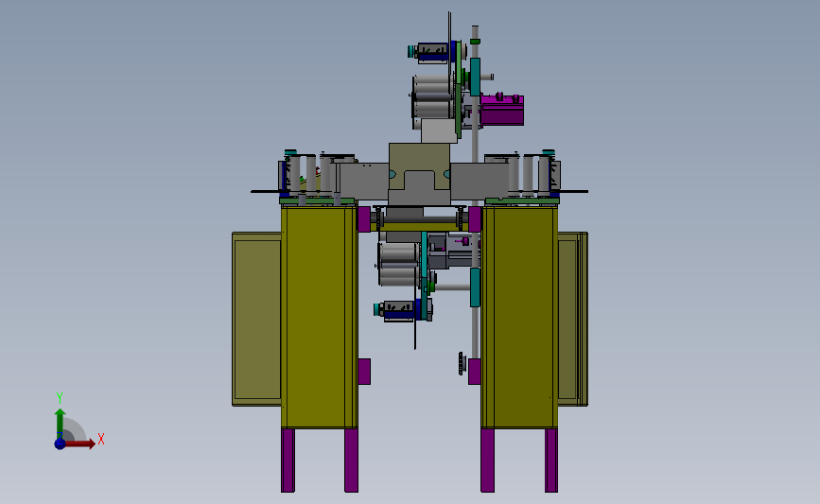Select the teal bracket on the lower vertical shaft
The height and width of the screenshot is (504, 820).
(x=475, y=287)
